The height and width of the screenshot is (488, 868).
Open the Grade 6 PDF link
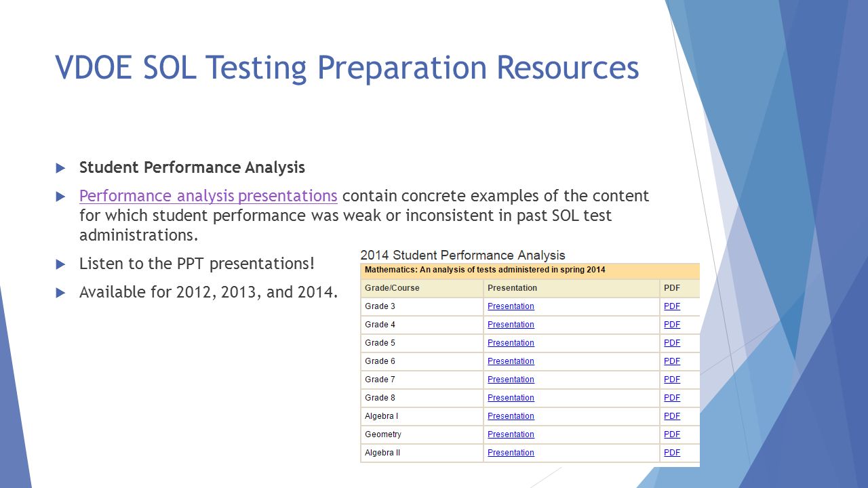(x=672, y=361)
